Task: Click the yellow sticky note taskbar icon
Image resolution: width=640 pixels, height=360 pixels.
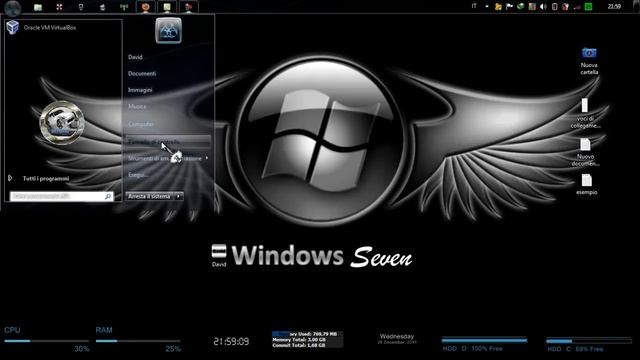Action: [x=167, y=7]
